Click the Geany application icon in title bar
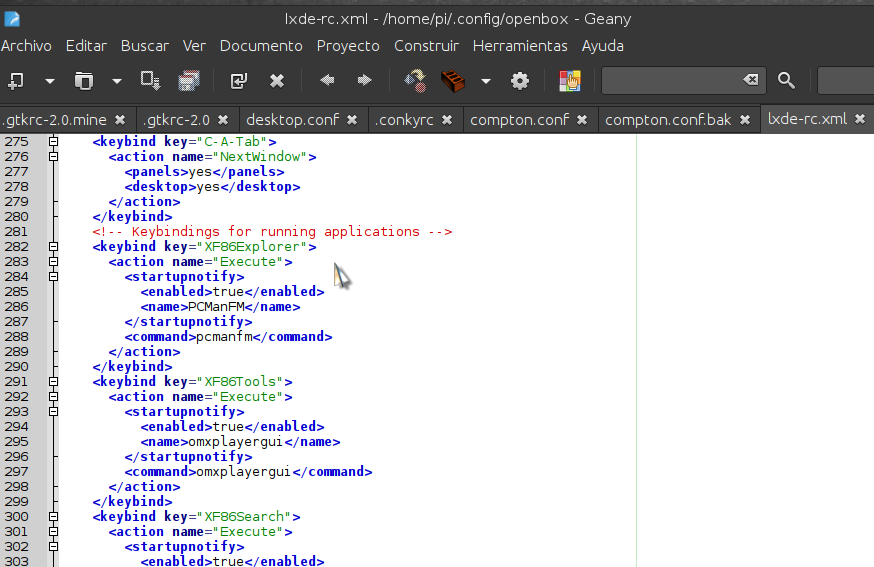874x567 pixels. [12, 20]
